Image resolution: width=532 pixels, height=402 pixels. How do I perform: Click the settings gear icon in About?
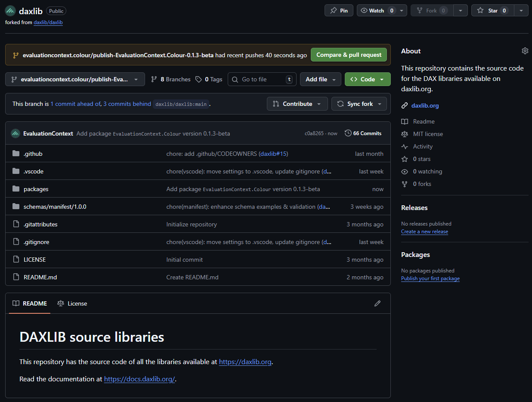[x=525, y=51]
